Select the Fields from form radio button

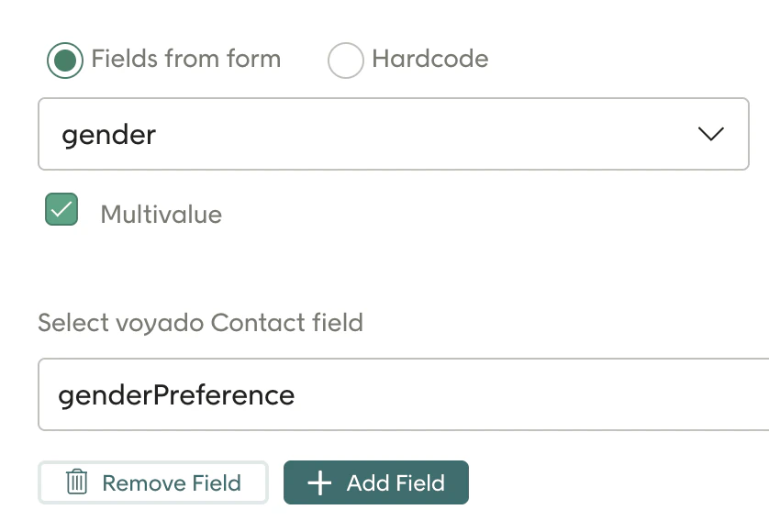(64, 61)
